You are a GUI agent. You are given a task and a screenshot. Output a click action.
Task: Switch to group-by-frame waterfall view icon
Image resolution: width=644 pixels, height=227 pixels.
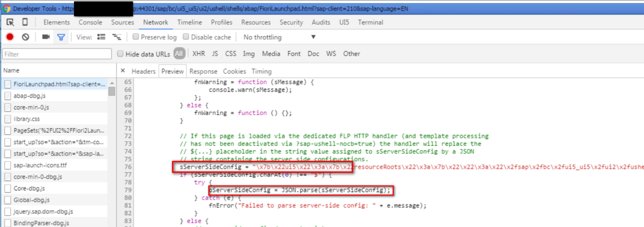pos(117,37)
